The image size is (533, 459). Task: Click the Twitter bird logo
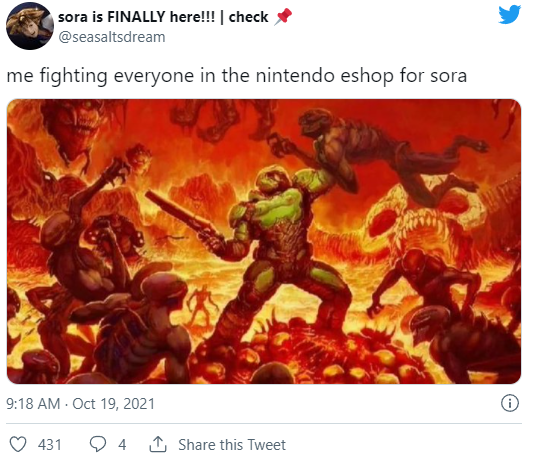(x=509, y=15)
